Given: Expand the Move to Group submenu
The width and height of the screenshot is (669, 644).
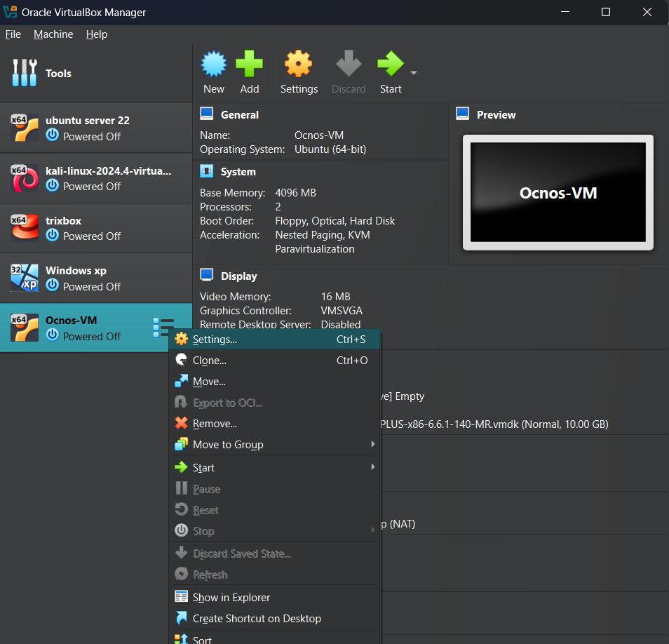Looking at the screenshot, I should [273, 445].
